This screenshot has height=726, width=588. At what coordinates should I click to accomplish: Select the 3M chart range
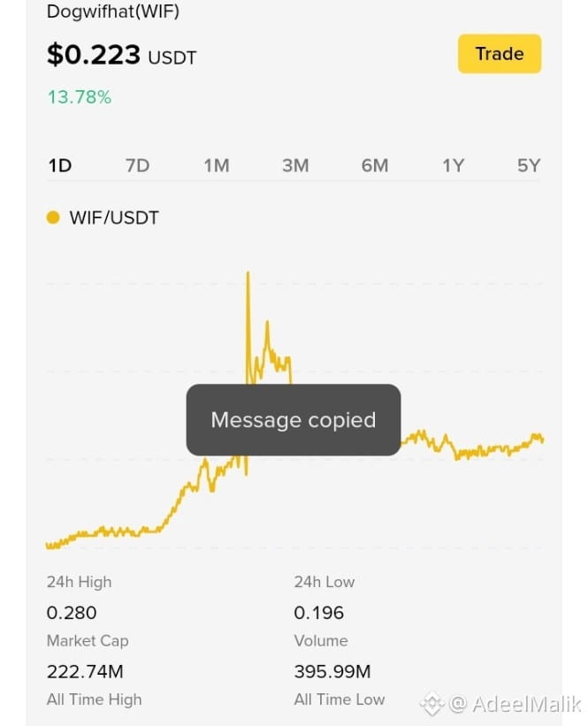click(295, 165)
